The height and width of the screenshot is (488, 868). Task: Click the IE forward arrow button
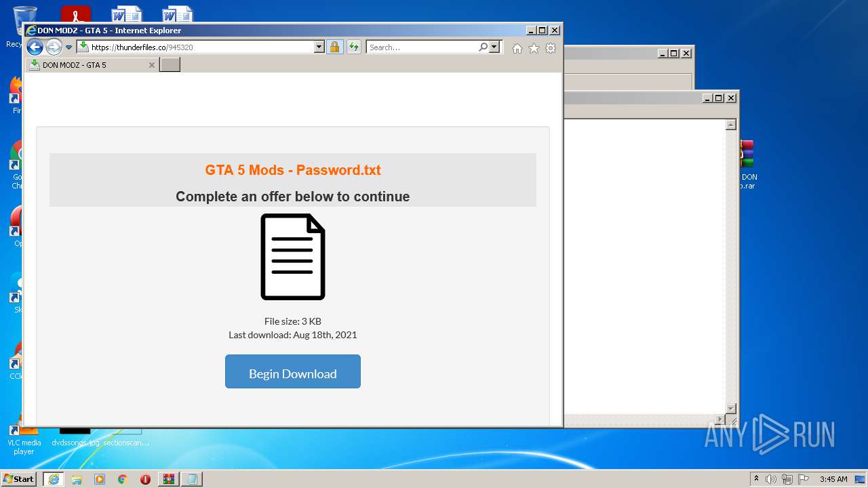[x=54, y=47]
